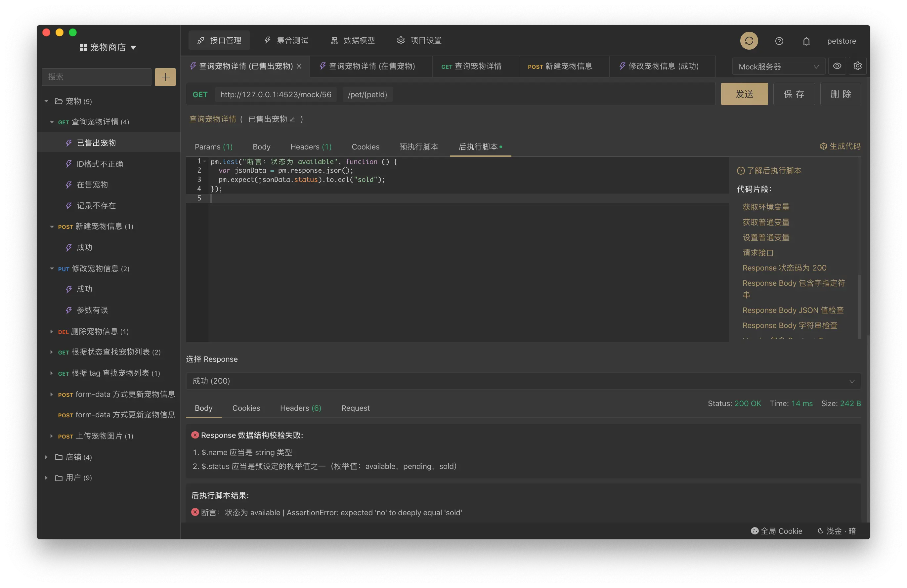Expand the 店铺 folder
907x588 pixels.
pyautogui.click(x=46, y=457)
